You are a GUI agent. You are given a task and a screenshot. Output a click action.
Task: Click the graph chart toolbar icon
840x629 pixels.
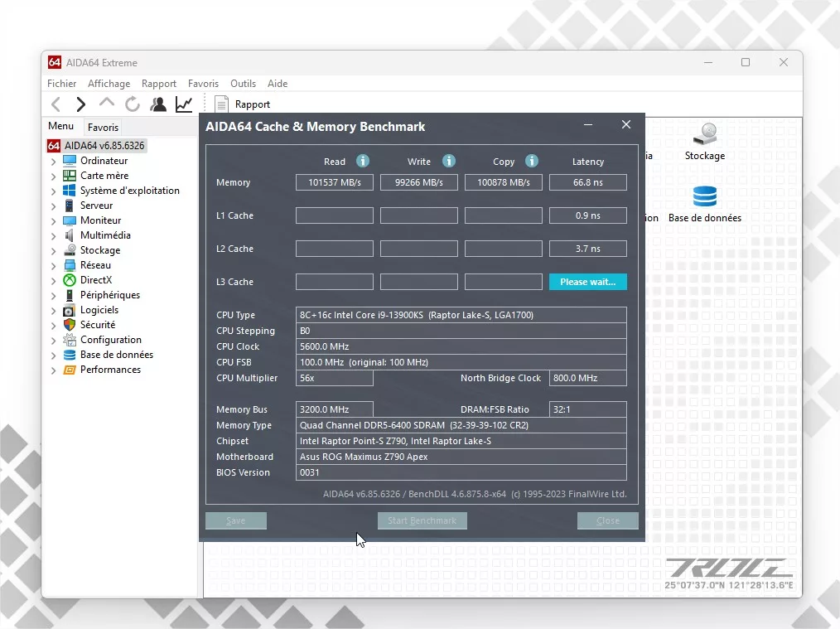point(183,104)
